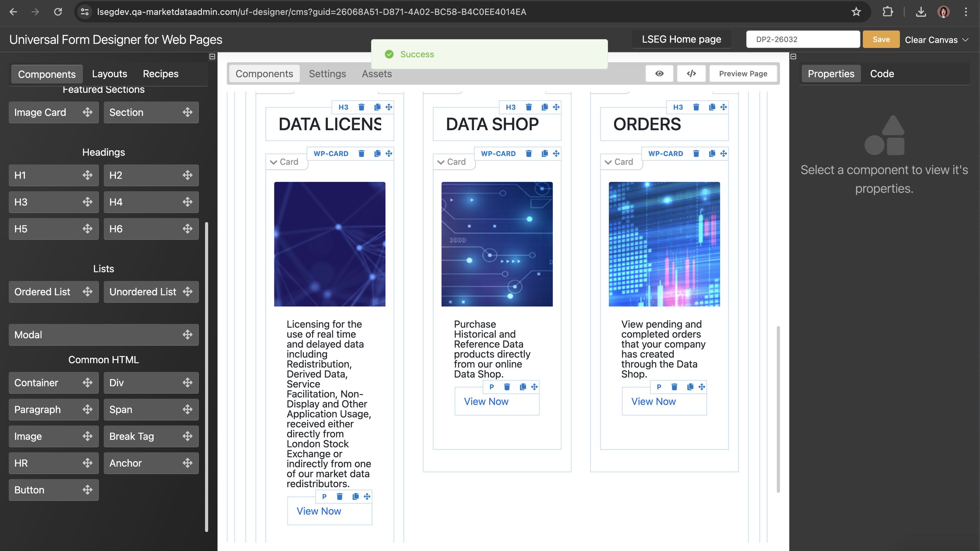Delete the DATA LICENS H3 heading
Viewport: 980px width, 551px height.
361,107
